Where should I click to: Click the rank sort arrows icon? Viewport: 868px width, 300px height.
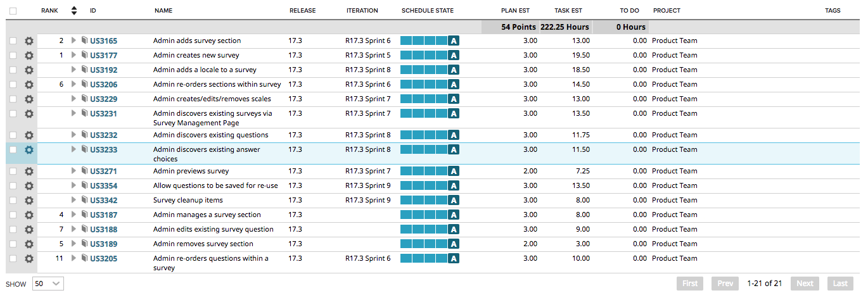[x=74, y=11]
